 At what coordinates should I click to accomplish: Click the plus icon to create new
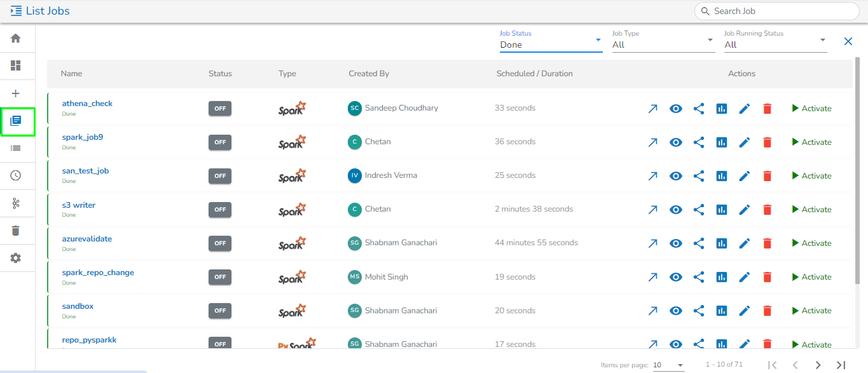coord(16,93)
